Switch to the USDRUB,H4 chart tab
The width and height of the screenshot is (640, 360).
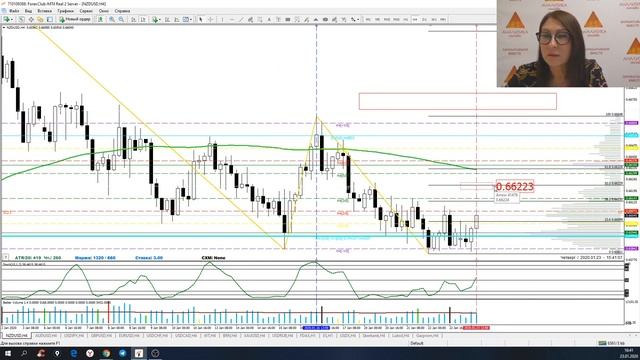pos(282,336)
